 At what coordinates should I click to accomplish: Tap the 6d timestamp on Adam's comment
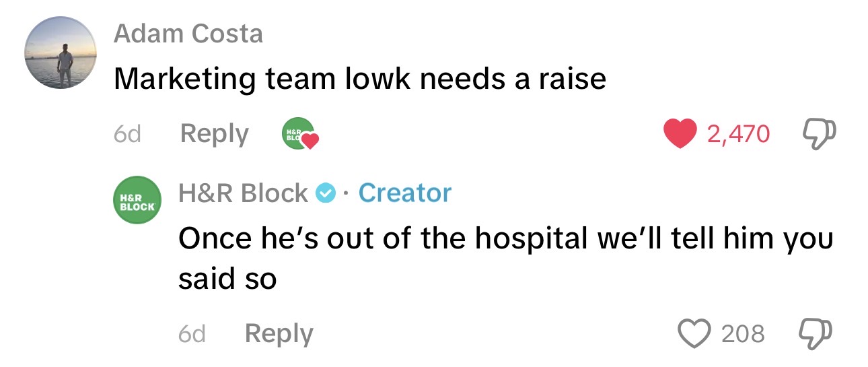[127, 134]
